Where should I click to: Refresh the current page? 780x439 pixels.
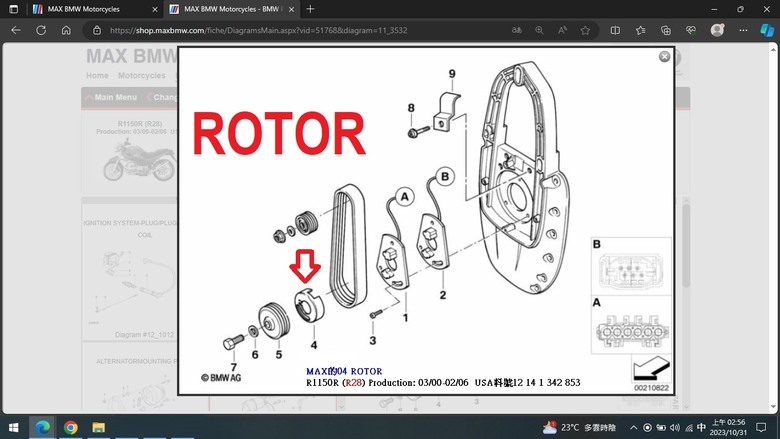41,30
